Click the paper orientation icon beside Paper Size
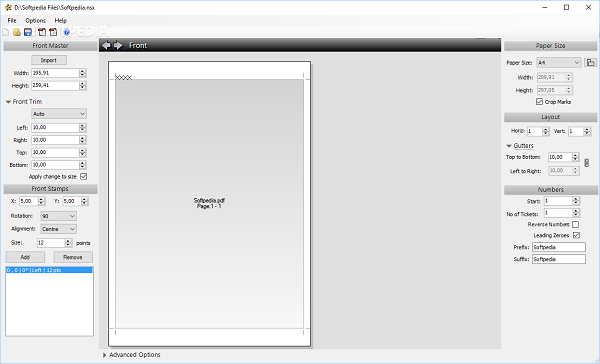 pyautogui.click(x=590, y=62)
